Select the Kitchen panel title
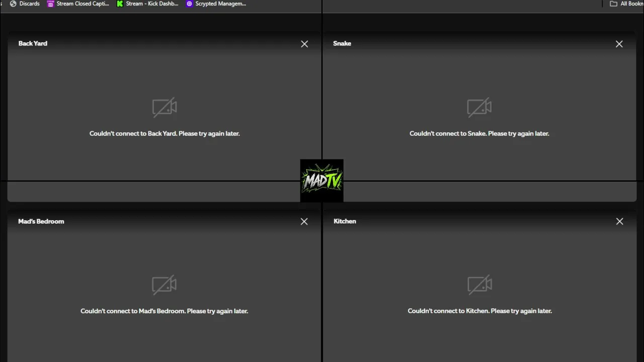Viewport: 644px width, 362px height. pyautogui.click(x=345, y=221)
